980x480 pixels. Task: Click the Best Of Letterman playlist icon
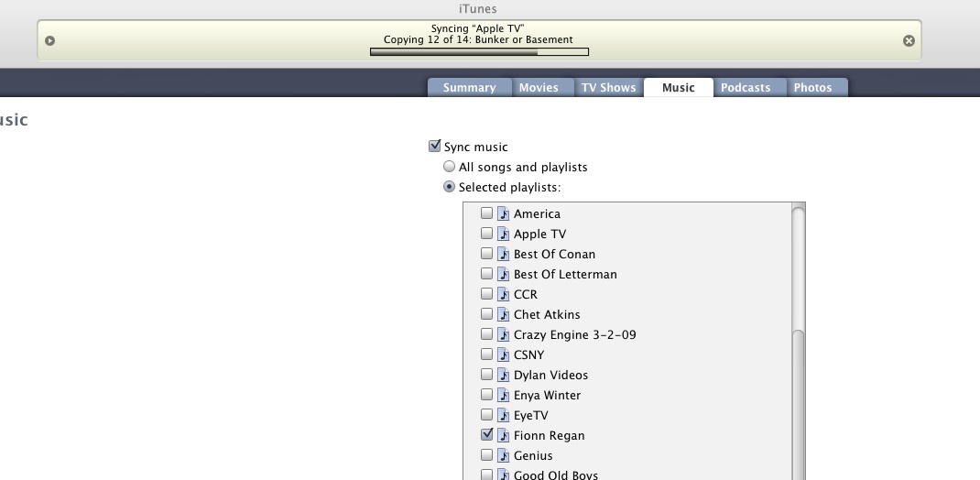[x=503, y=275]
